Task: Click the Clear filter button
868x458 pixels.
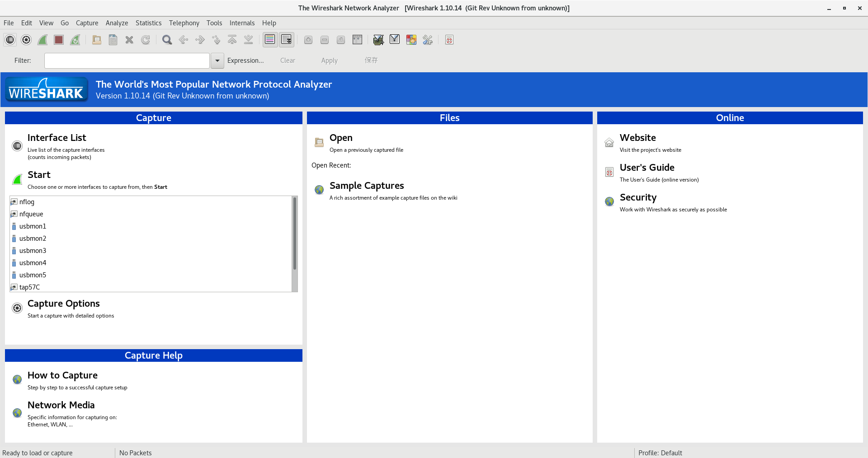Action: (288, 61)
